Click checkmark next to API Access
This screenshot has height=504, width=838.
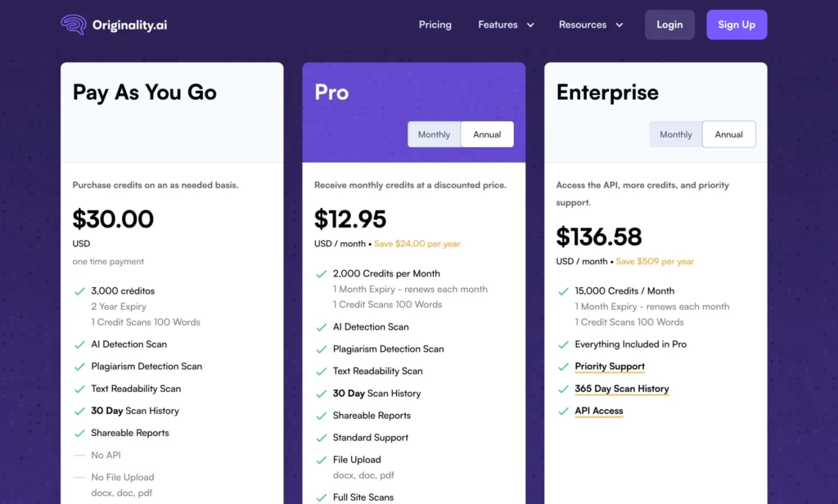point(563,412)
